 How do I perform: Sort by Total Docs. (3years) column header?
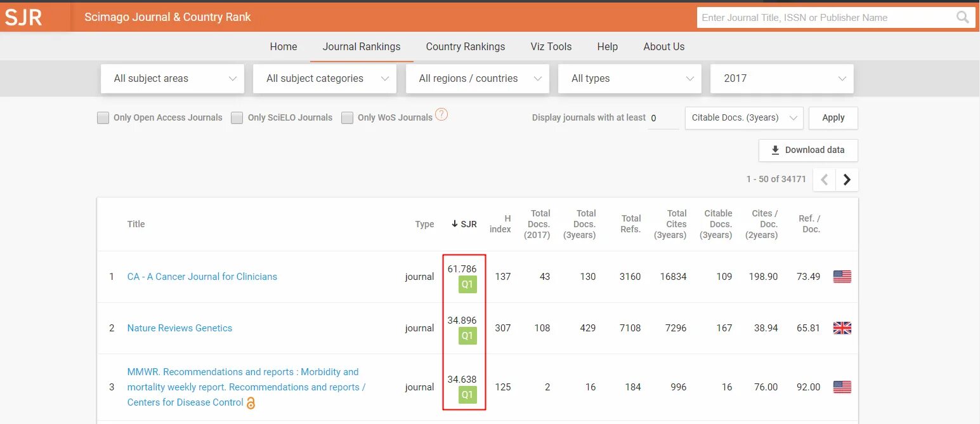point(580,224)
